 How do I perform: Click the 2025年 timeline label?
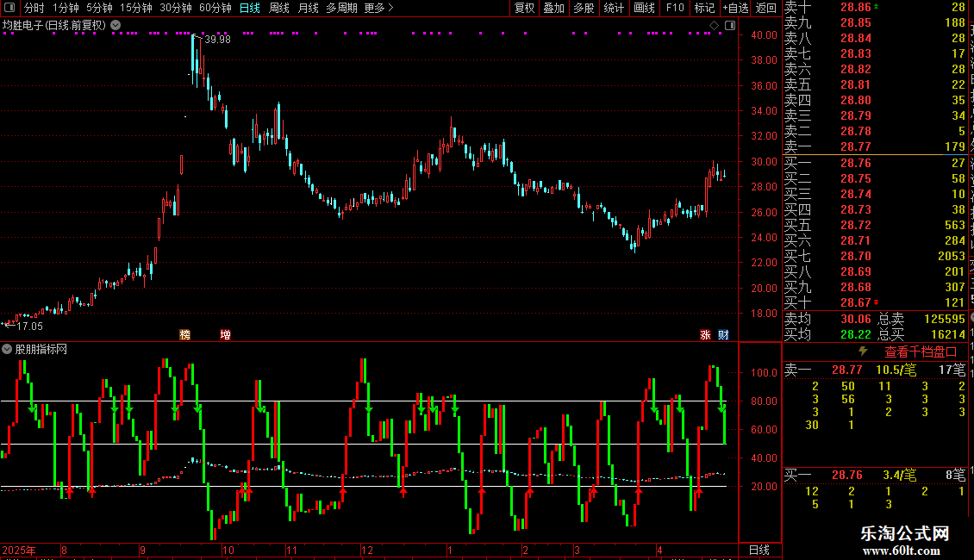tap(19, 550)
